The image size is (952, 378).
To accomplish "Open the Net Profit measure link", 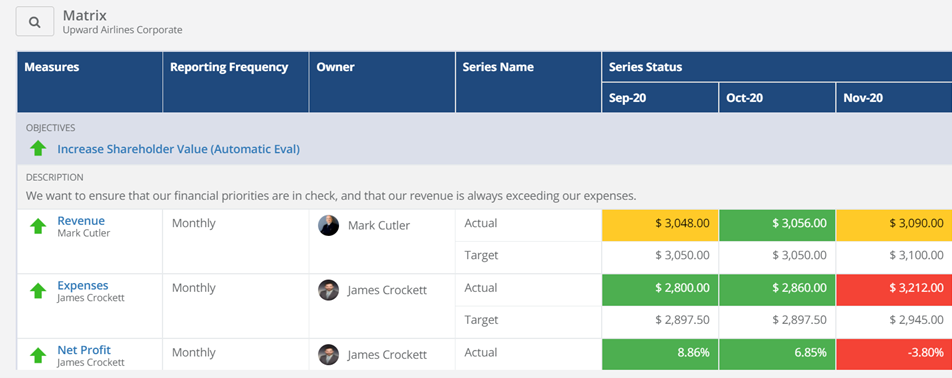I will 84,349.
